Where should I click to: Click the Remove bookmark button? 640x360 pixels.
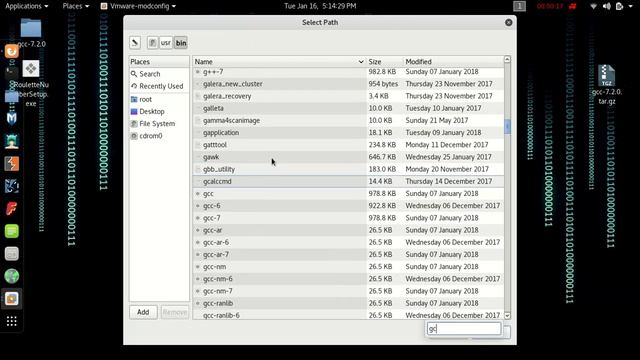coord(175,312)
